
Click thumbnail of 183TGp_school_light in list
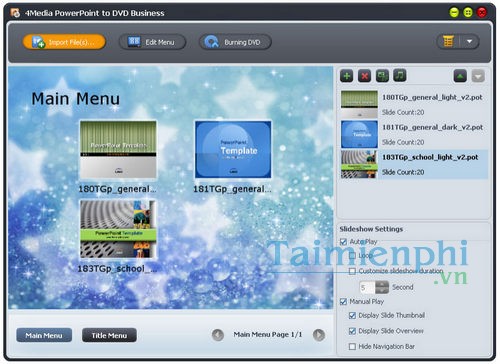point(359,164)
